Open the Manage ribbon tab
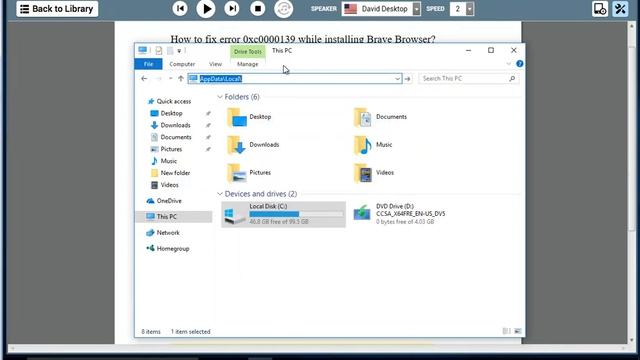640x360 pixels. tap(247, 64)
